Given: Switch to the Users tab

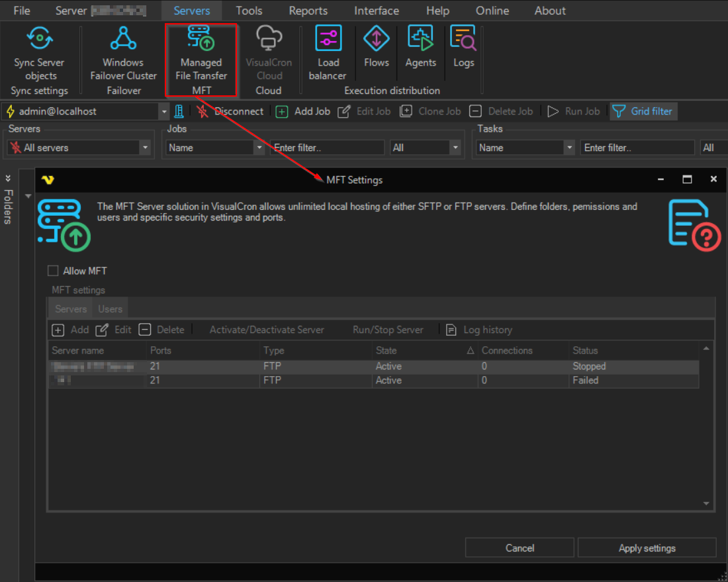Looking at the screenshot, I should click(x=110, y=309).
